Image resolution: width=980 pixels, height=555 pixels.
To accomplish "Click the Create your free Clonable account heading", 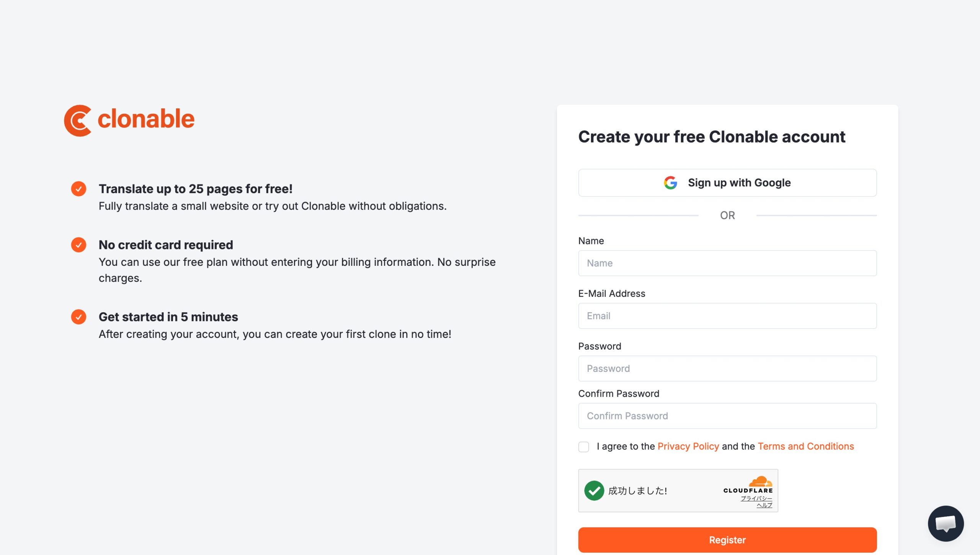I will point(712,137).
